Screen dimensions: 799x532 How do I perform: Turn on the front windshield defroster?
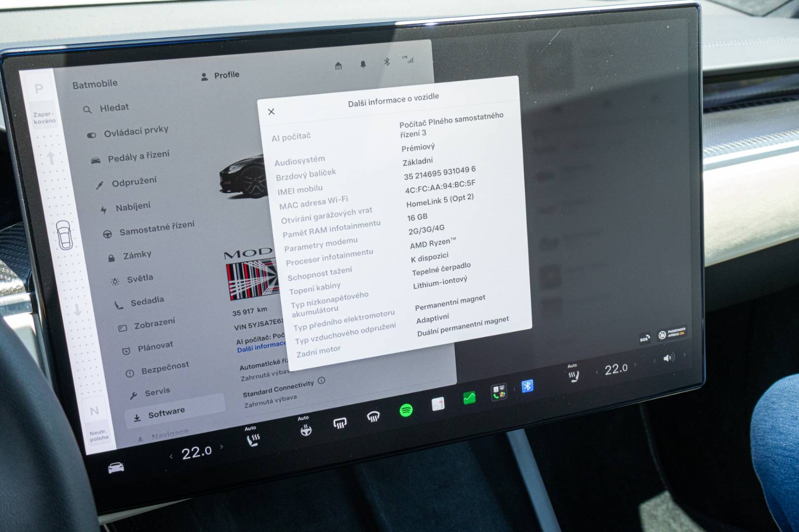pos(373,417)
